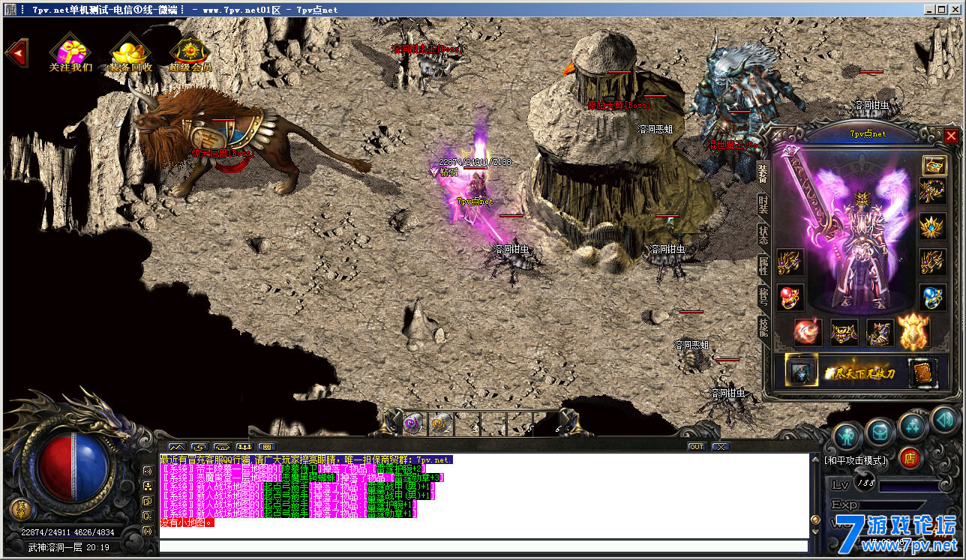Switch to the 技能 tab
Screen dimensions: 966x560
[763, 327]
